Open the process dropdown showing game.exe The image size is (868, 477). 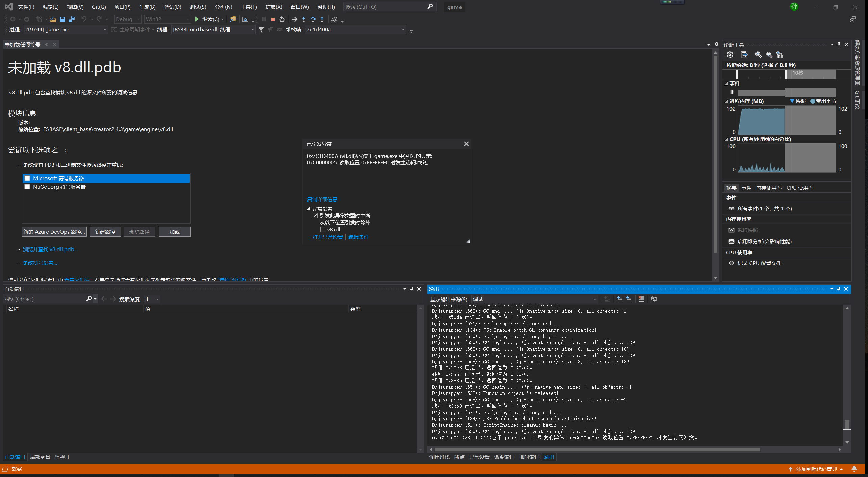tap(105, 30)
